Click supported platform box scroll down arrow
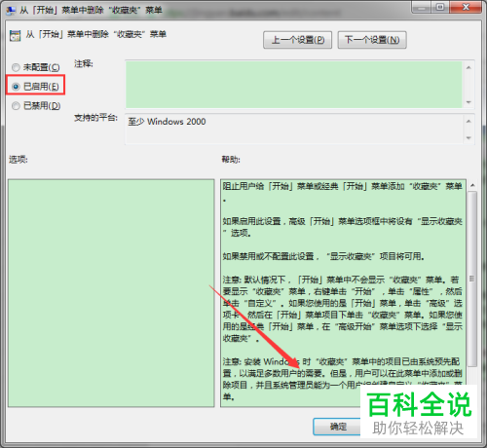This screenshot has width=487, height=448. point(468,138)
